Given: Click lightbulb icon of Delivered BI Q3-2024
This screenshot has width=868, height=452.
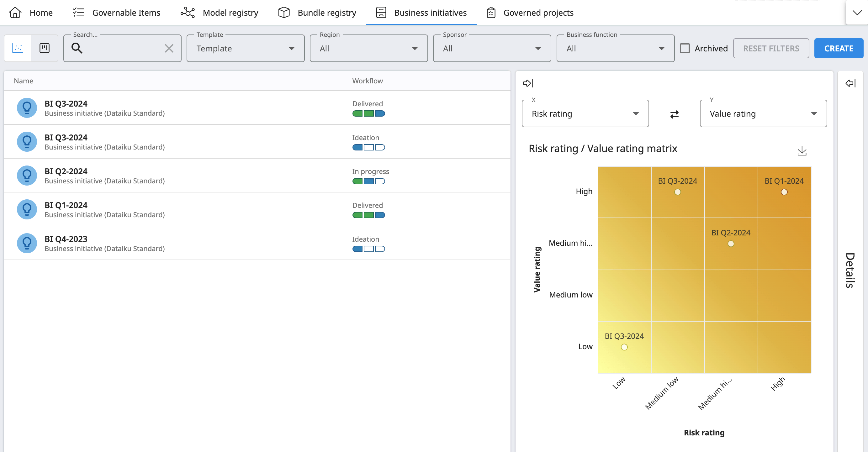Looking at the screenshot, I should point(27,108).
